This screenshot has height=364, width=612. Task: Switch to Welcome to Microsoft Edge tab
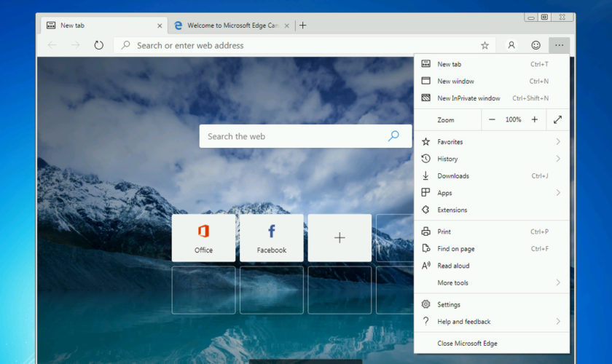(x=226, y=25)
